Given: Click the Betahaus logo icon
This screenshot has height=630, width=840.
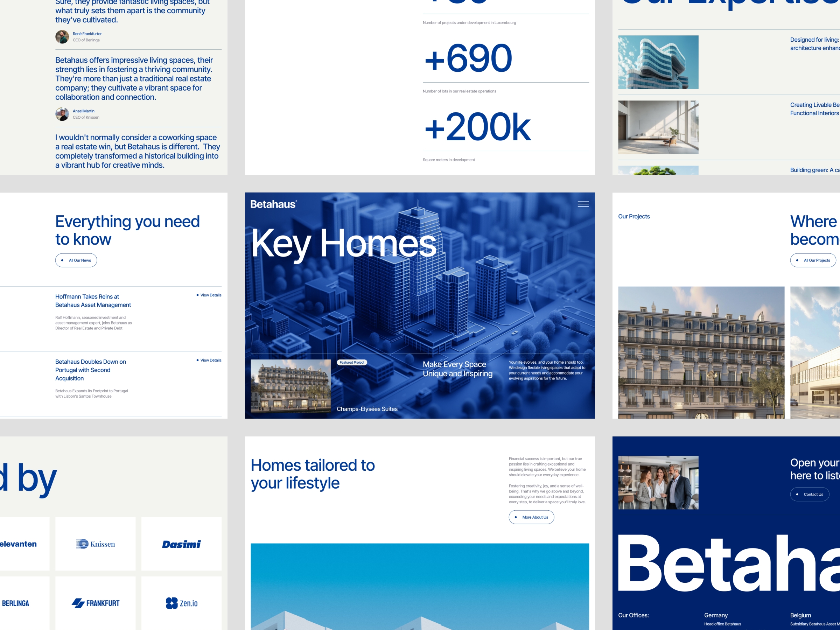Looking at the screenshot, I should click(x=274, y=204).
